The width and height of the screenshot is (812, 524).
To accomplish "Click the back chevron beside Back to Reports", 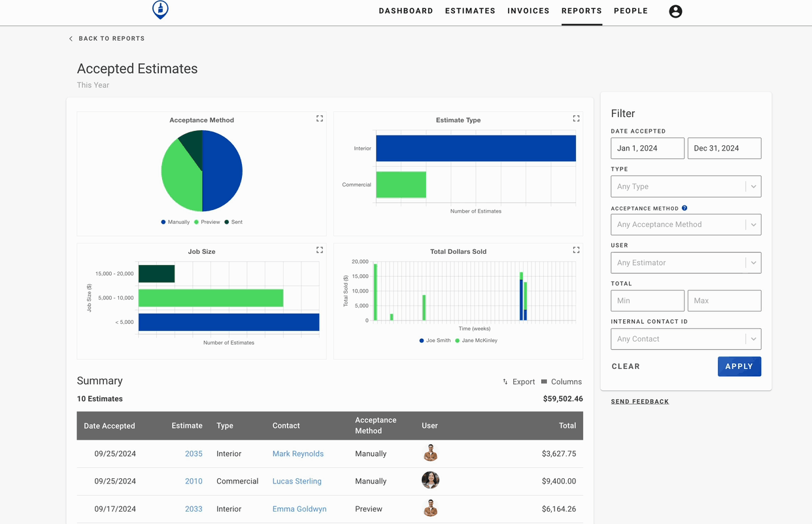I will (71, 39).
